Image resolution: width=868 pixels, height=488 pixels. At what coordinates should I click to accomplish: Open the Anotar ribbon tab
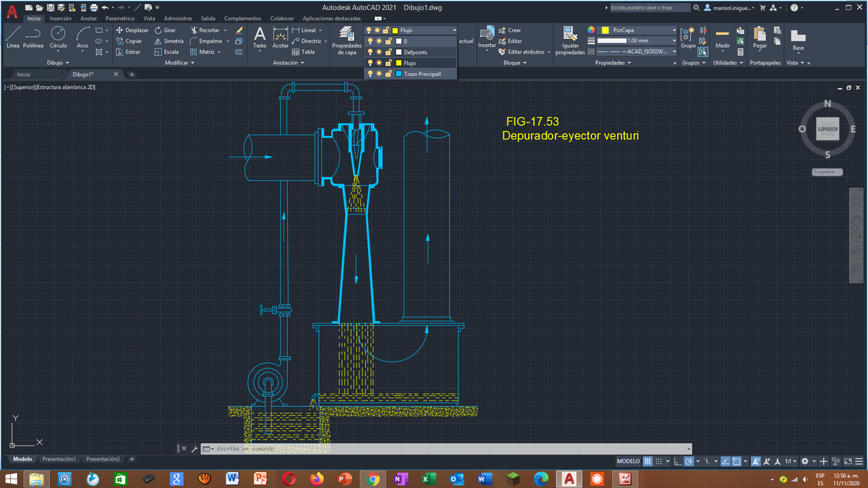[89, 18]
